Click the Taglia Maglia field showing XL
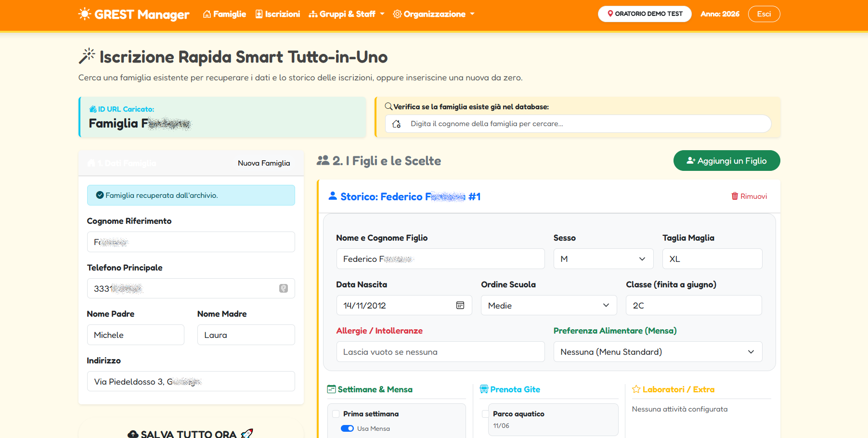Image resolution: width=868 pixels, height=438 pixels. [x=713, y=259]
